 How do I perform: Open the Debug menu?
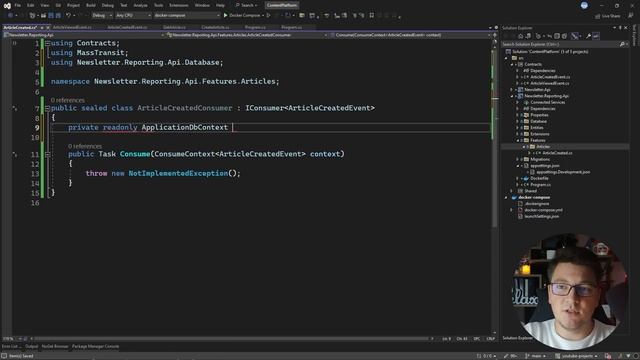point(108,5)
